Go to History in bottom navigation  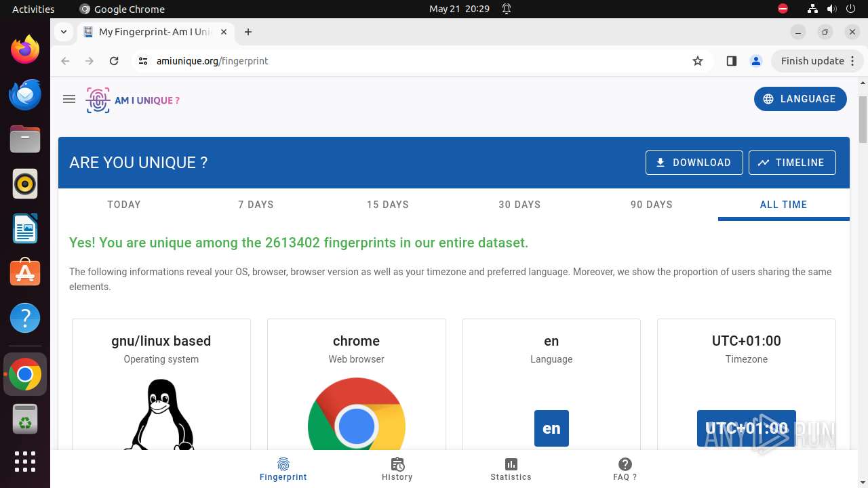tap(397, 469)
